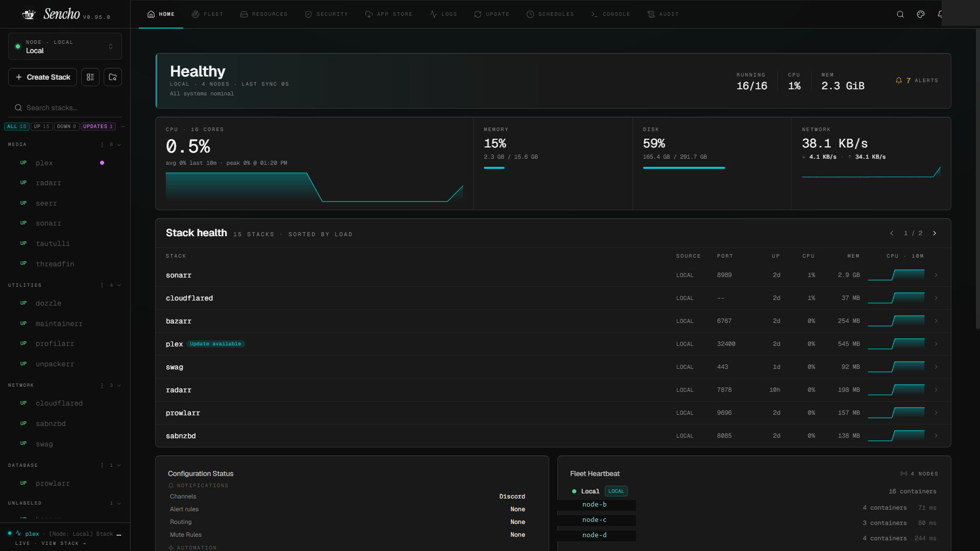Collapse the Network stack group
Image resolution: width=980 pixels, height=551 pixels.
(x=119, y=385)
